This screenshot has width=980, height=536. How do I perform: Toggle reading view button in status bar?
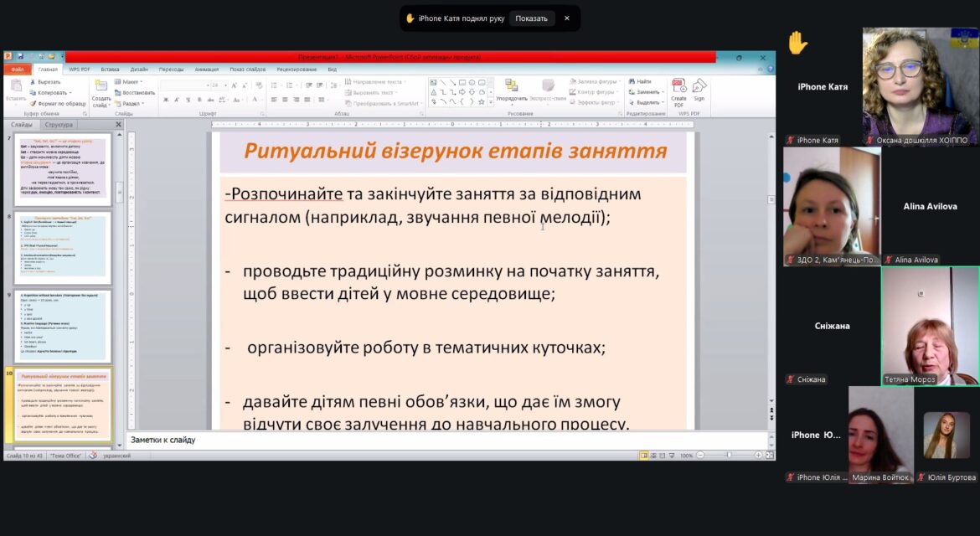(663, 456)
